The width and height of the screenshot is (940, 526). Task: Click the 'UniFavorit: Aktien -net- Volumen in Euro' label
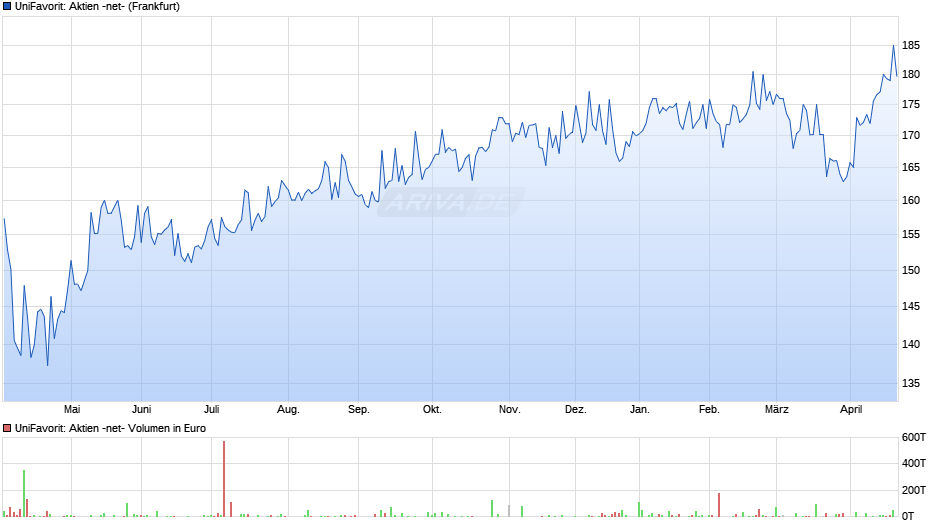click(110, 428)
